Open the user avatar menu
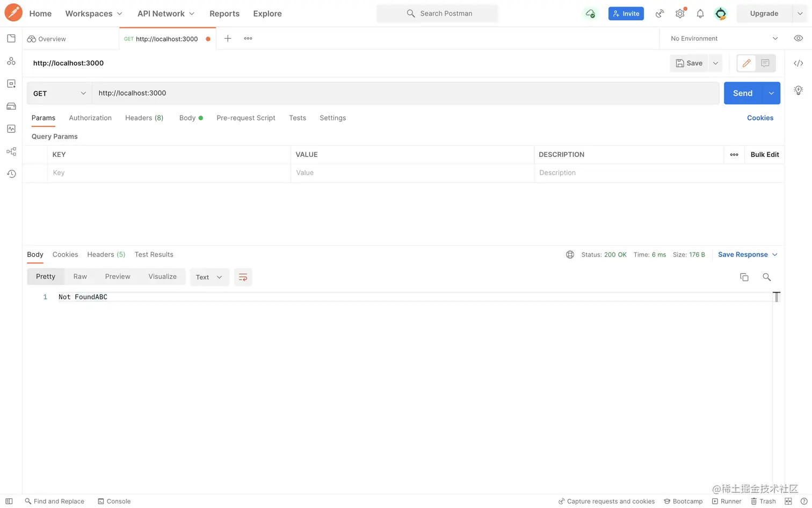This screenshot has width=812, height=508. coord(721,13)
